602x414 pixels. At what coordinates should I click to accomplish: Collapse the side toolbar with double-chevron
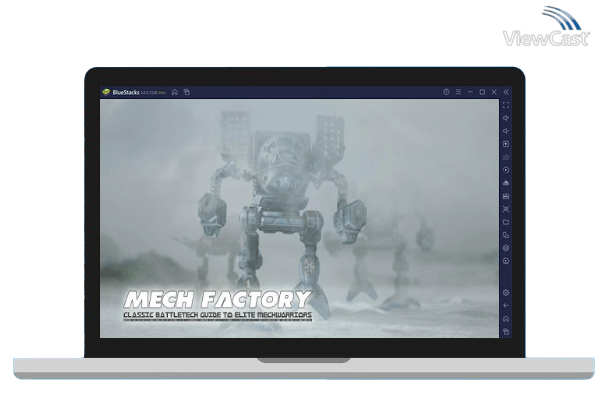coord(506,92)
